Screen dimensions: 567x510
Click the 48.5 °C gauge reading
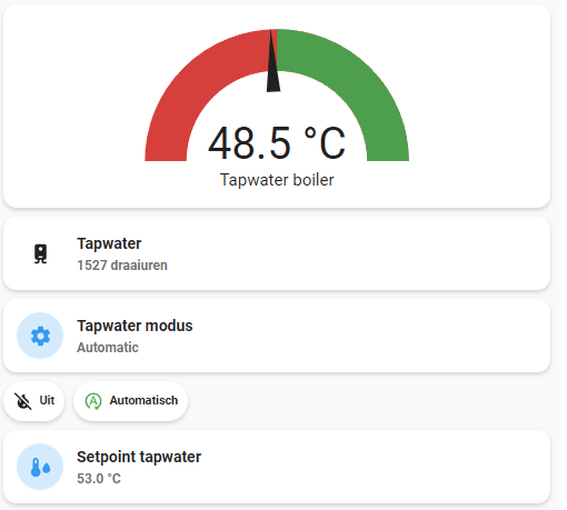coord(277,143)
